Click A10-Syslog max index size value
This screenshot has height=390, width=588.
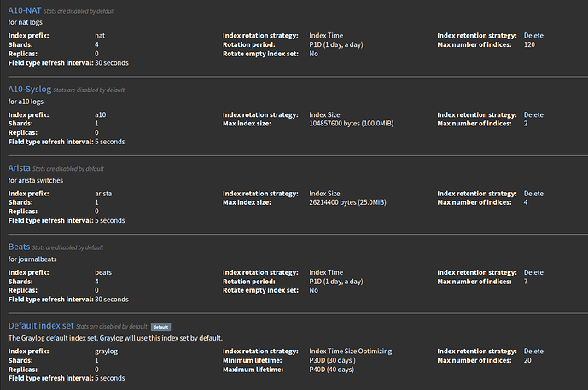coord(352,124)
